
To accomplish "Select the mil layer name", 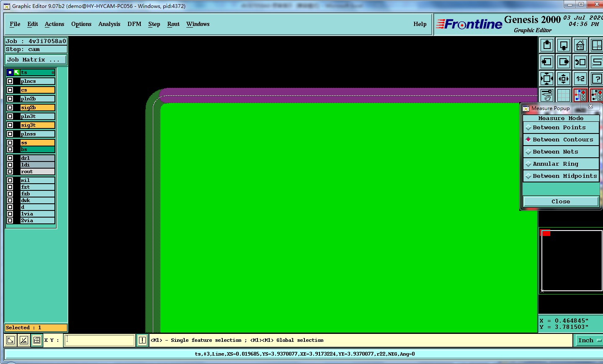I will point(37,180).
